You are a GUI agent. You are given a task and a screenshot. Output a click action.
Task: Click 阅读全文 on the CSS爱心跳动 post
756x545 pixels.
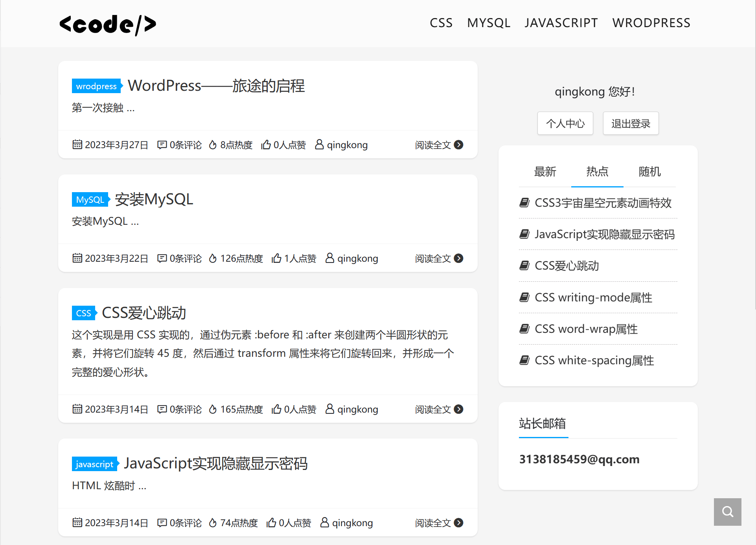pyautogui.click(x=432, y=409)
